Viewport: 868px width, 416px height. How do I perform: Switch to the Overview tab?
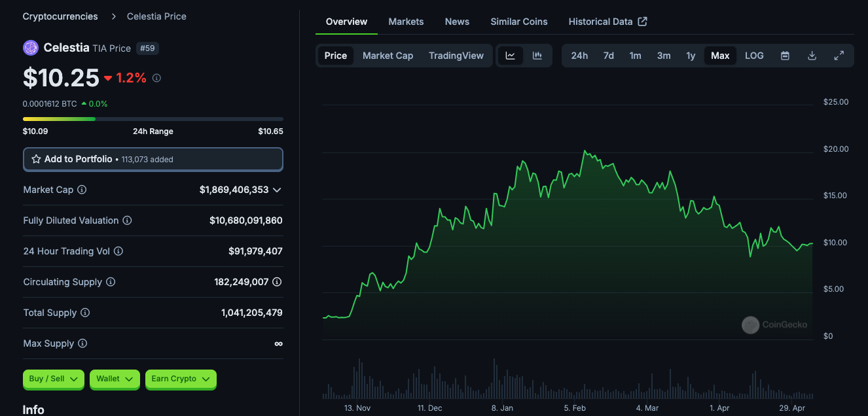pos(346,22)
